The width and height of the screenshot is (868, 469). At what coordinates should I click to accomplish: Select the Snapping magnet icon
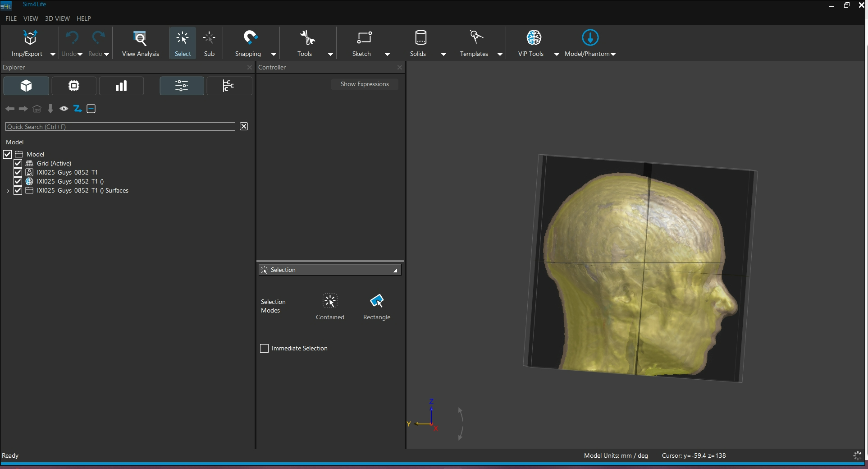250,38
